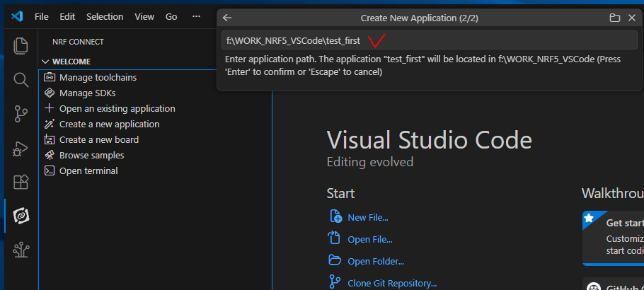Click the Manage toolchains icon
644x290 pixels.
point(50,77)
